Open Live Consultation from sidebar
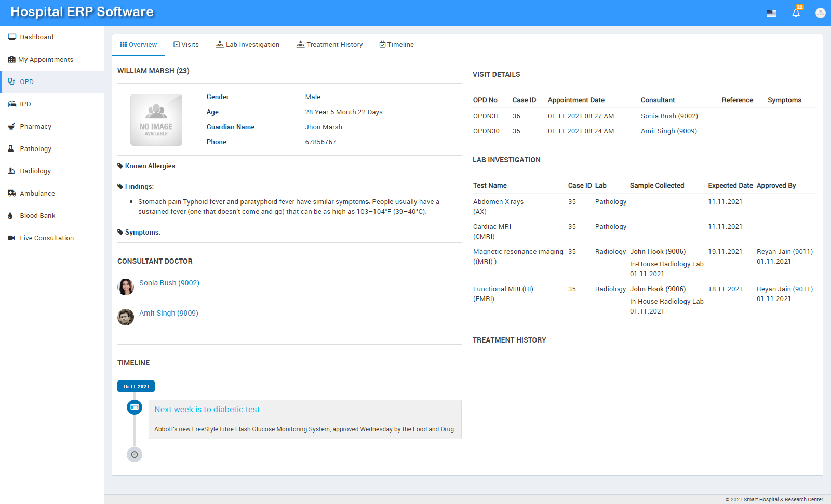The width and height of the screenshot is (831, 504). (x=52, y=238)
